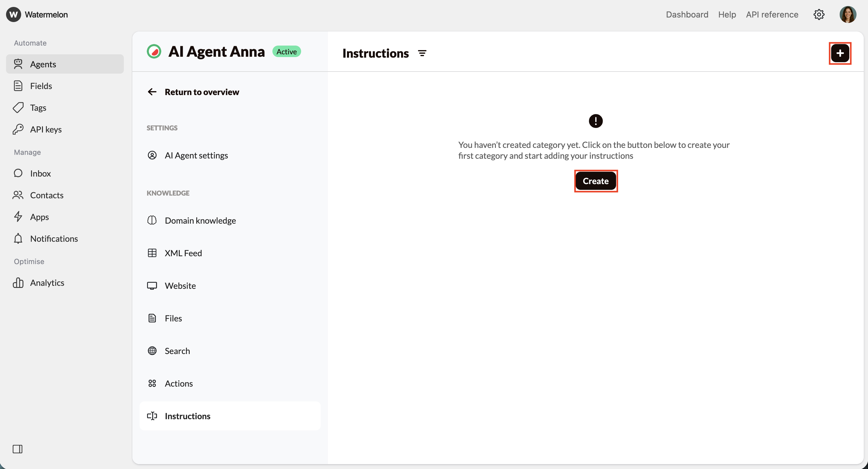Image resolution: width=868 pixels, height=469 pixels.
Task: Open Analytics from the sidebar
Action: [x=47, y=282]
